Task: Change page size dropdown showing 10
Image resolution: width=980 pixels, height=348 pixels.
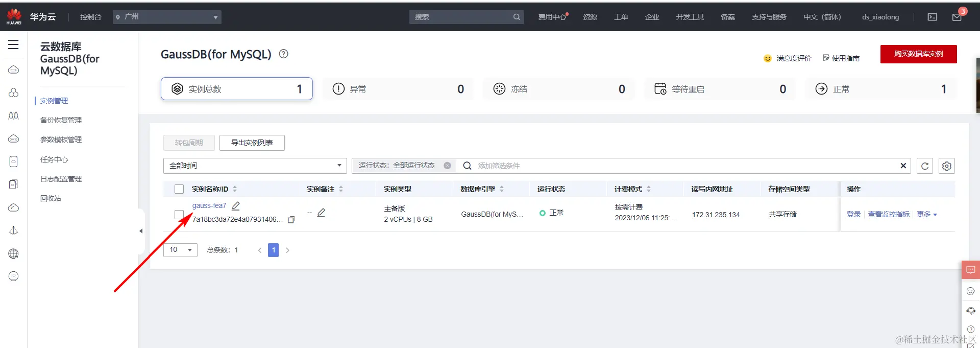Action: pyautogui.click(x=180, y=250)
